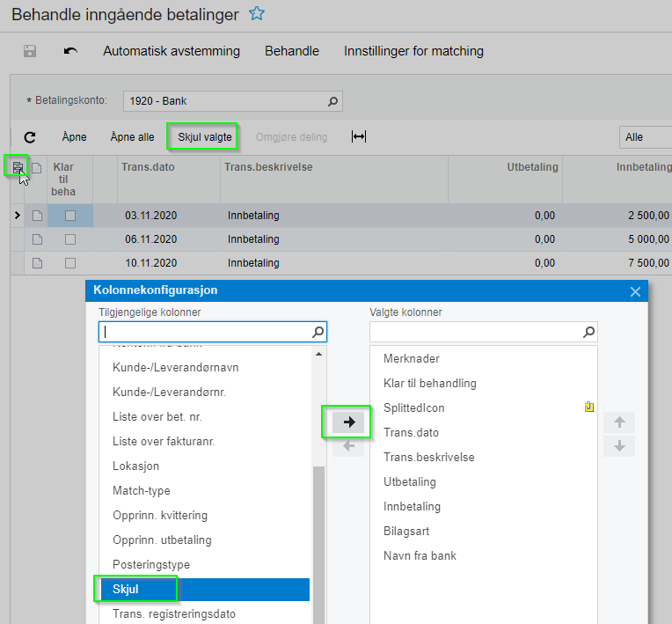The image size is (672, 624).
Task: Select Bilagsart in Valgte kolonner
Action: point(406,531)
